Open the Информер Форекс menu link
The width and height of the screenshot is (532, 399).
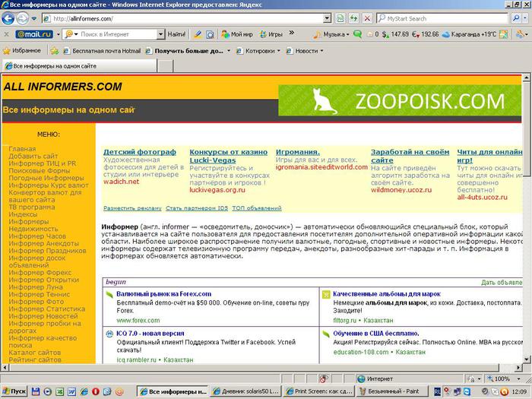[40, 272]
